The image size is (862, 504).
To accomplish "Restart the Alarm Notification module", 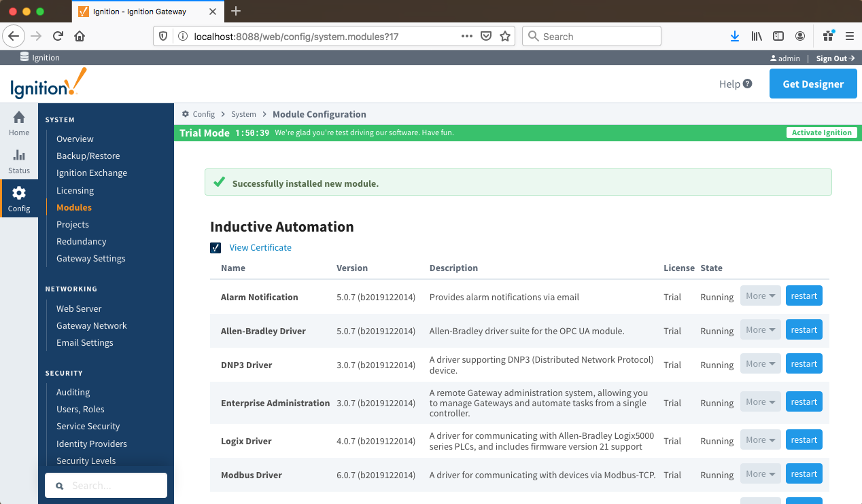I will click(804, 296).
